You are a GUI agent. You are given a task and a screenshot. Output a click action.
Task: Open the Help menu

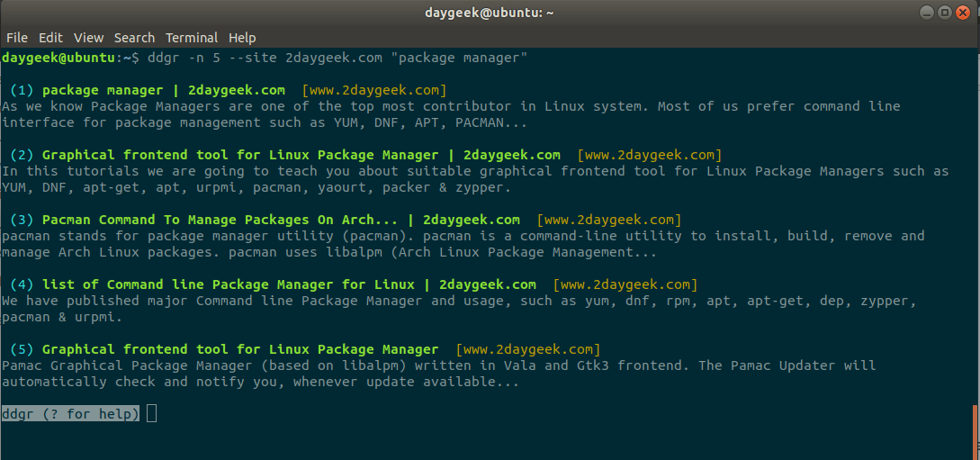[x=242, y=38]
